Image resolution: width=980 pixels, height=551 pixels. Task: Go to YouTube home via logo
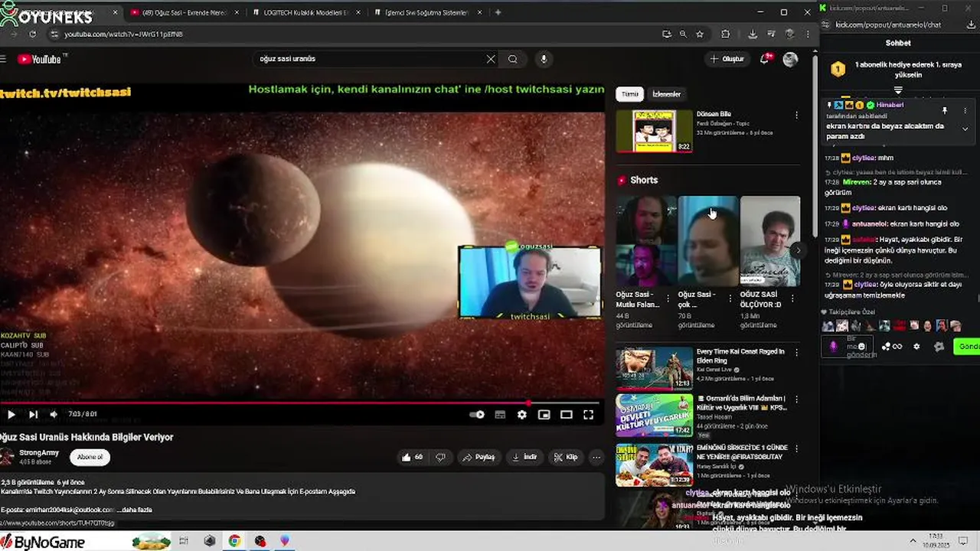(x=40, y=59)
